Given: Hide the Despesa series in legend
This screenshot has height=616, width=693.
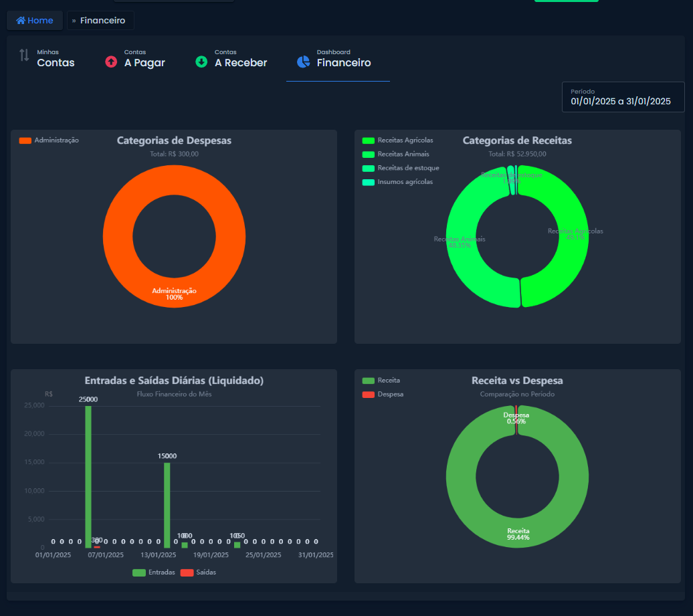Looking at the screenshot, I should click(x=383, y=394).
